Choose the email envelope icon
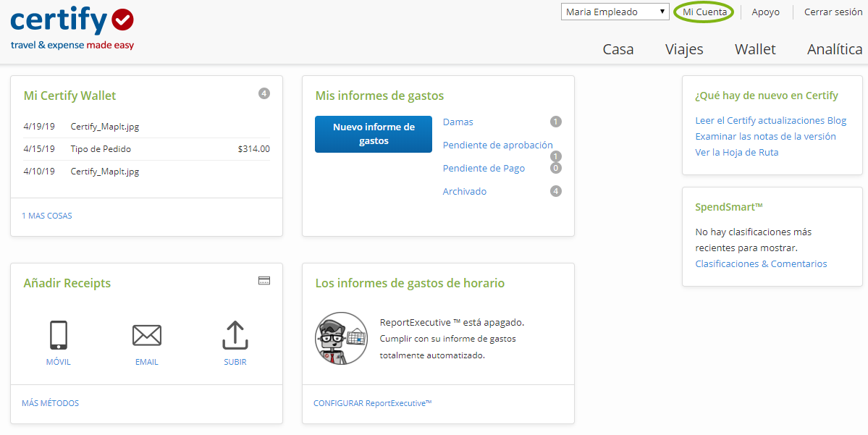The image size is (868, 435). coord(147,335)
